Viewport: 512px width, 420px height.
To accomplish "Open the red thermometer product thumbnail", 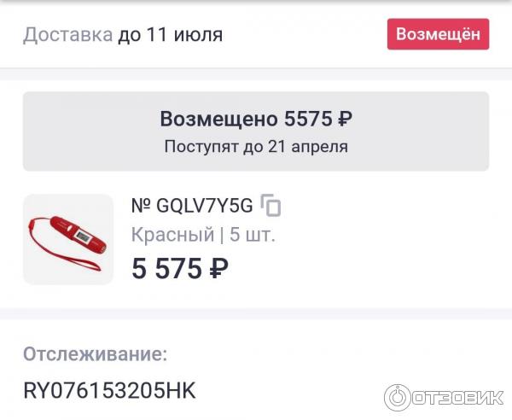I will [x=68, y=239].
